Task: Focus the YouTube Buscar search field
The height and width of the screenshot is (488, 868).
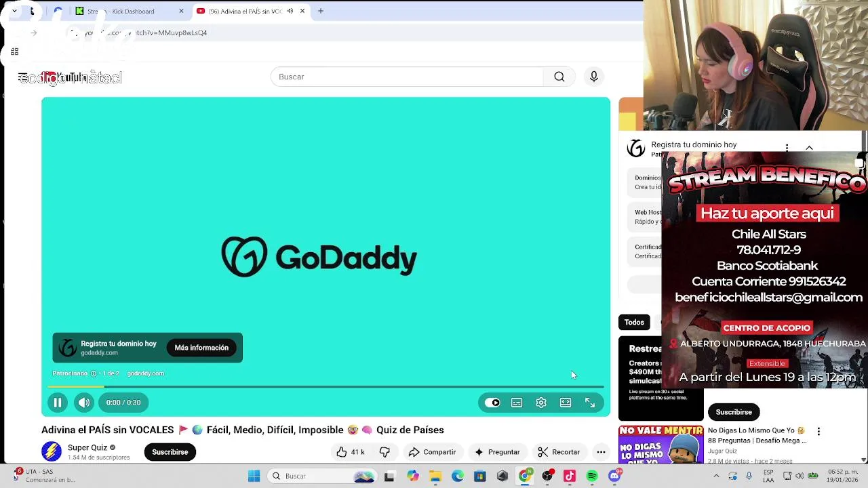Action: 407,77
